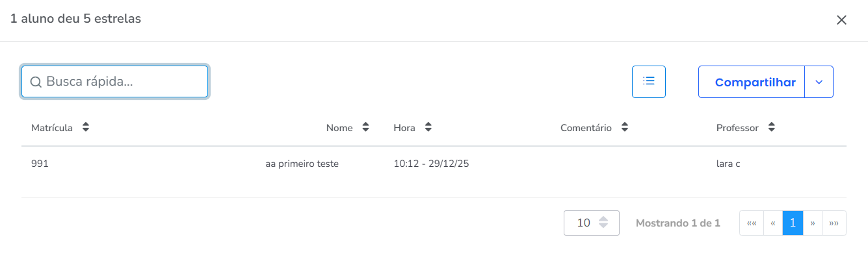Click the search magnifier icon

(36, 82)
